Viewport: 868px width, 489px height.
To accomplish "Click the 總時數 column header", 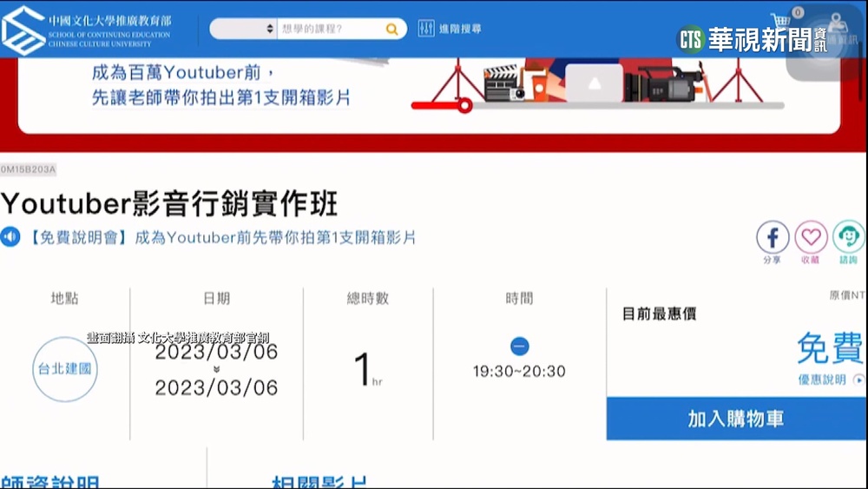I will pyautogui.click(x=368, y=299).
